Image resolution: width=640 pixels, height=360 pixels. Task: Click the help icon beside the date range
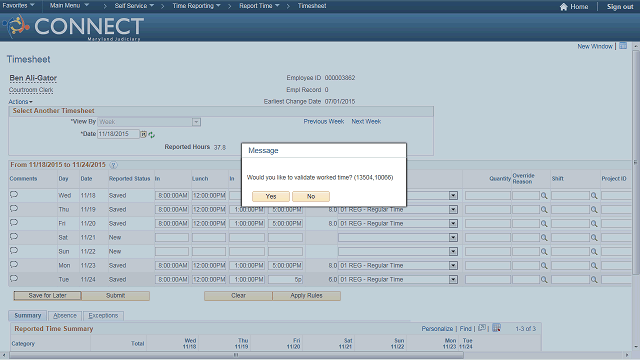[113, 165]
